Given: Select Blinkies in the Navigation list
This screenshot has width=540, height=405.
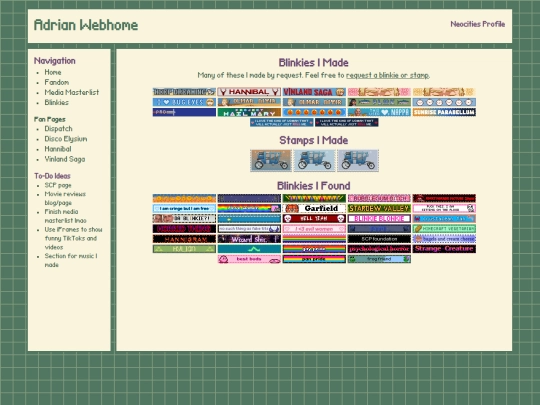Looking at the screenshot, I should pos(56,102).
